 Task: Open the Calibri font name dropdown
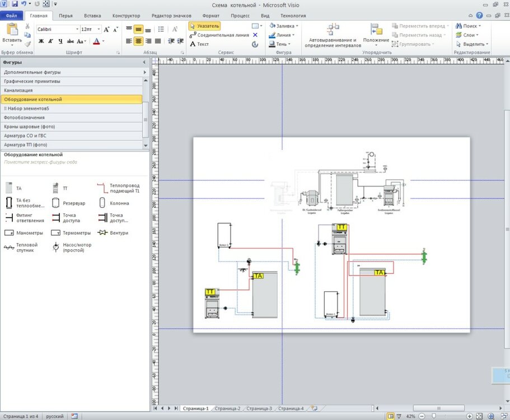click(77, 29)
